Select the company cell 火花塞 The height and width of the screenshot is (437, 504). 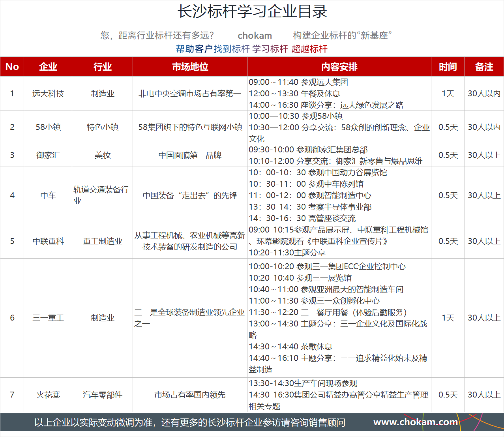[48, 395]
